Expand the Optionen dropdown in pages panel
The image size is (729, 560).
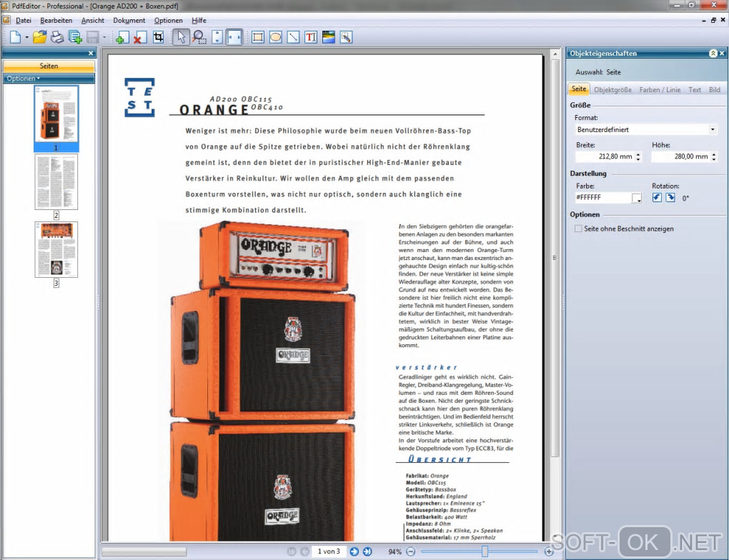(23, 79)
